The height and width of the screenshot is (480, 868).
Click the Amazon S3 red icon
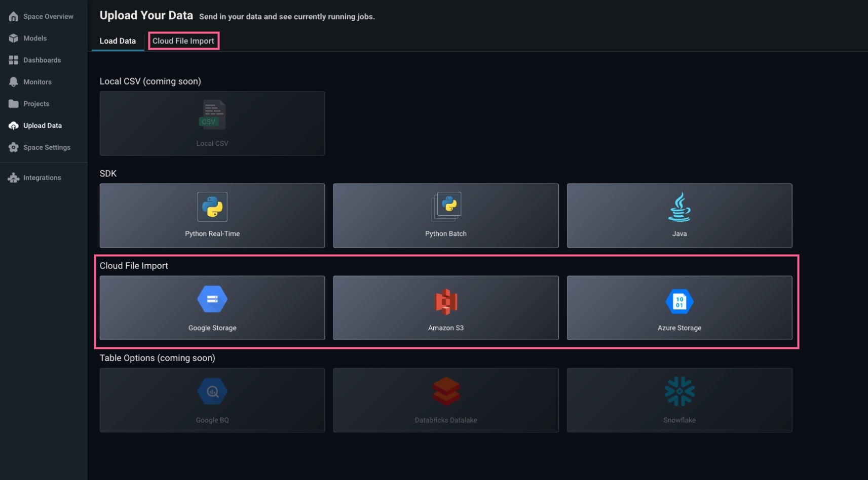(x=446, y=301)
